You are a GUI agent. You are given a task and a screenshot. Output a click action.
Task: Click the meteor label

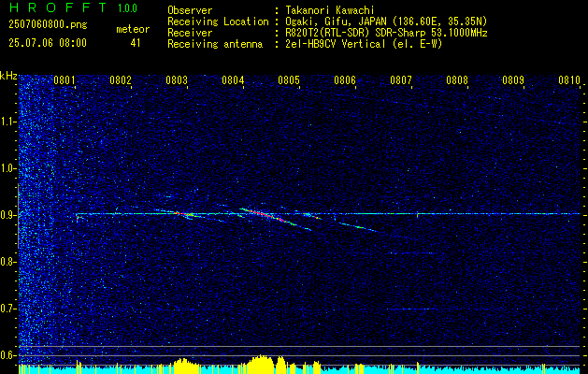(x=133, y=29)
